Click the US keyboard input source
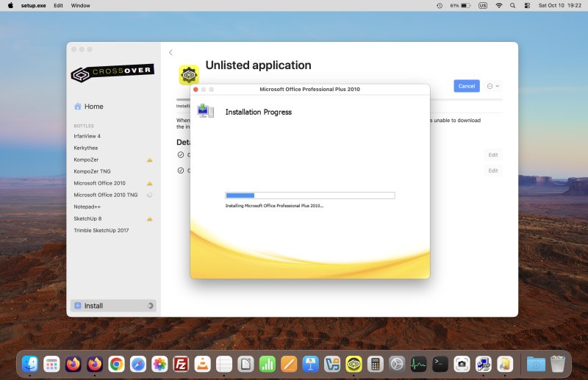Screen dimensions: 588x380 pos(483,6)
